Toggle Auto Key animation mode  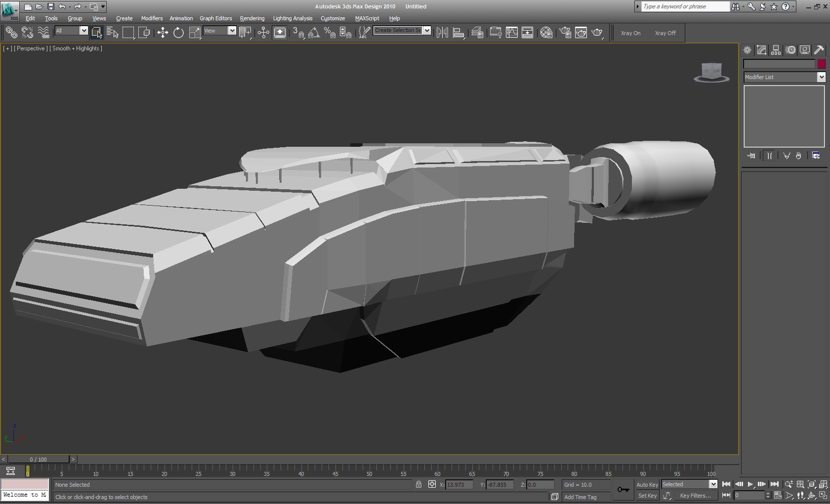[647, 485]
